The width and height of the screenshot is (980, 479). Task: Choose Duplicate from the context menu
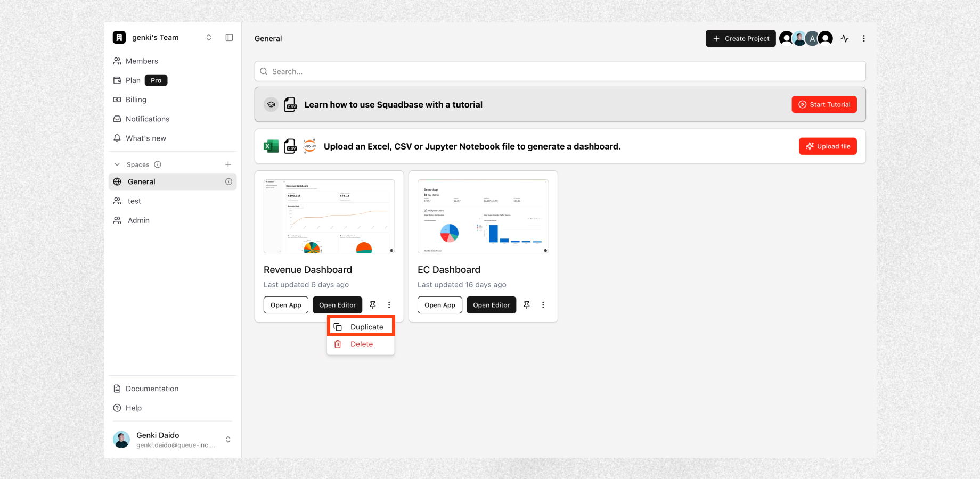[361, 327]
